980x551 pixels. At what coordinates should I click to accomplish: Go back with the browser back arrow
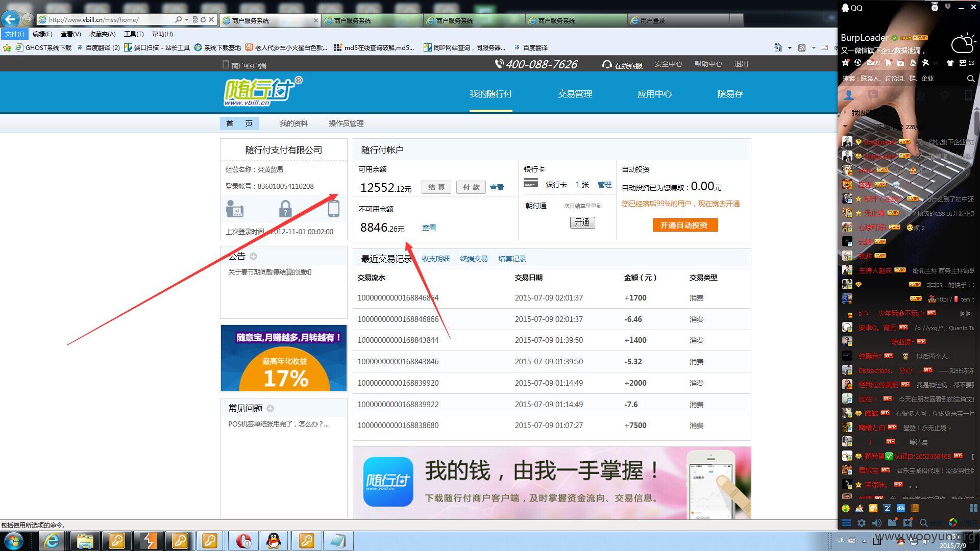click(10, 19)
